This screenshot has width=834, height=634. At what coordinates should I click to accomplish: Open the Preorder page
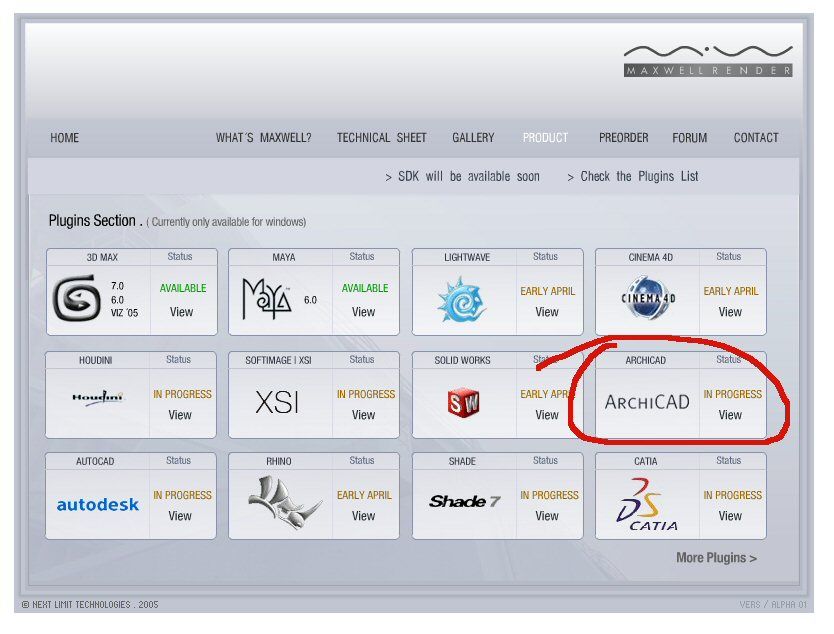(623, 138)
